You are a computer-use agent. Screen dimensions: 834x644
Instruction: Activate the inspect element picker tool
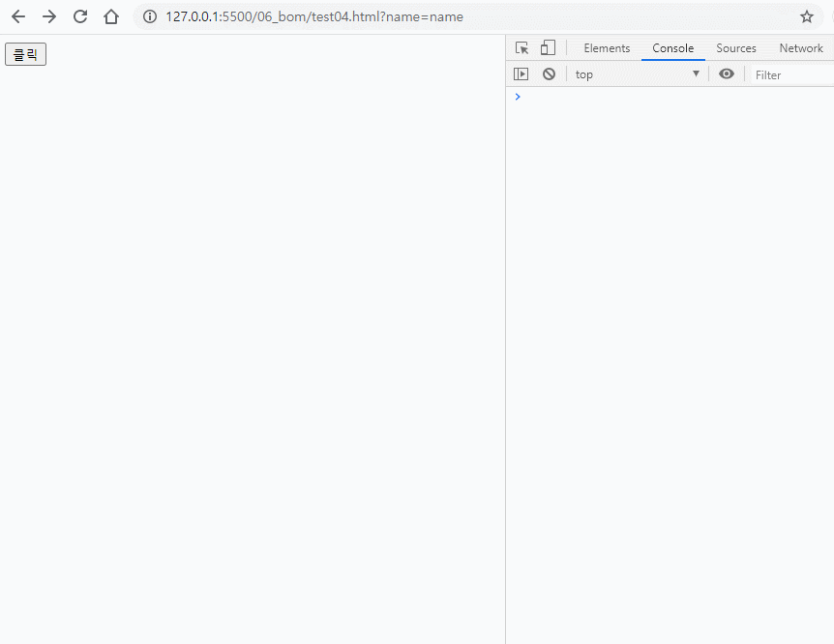521,47
